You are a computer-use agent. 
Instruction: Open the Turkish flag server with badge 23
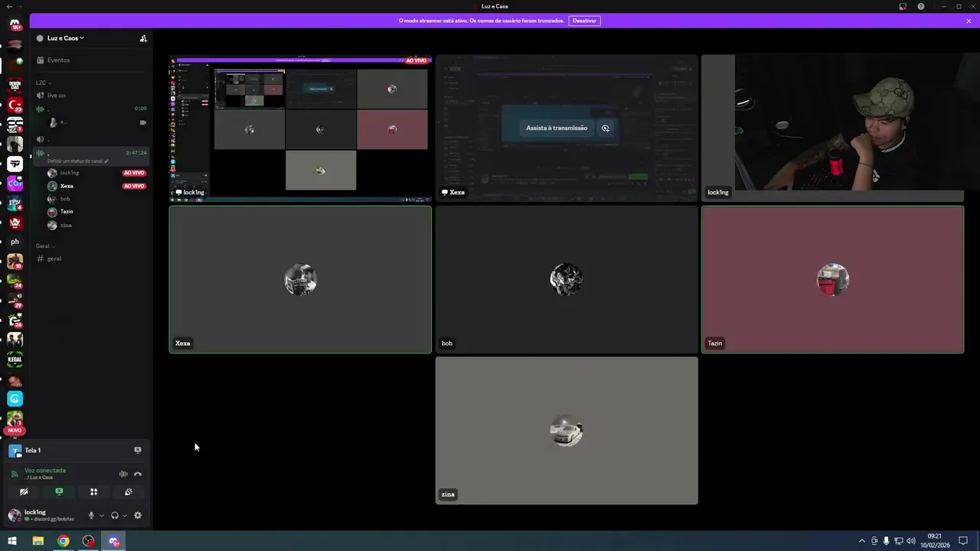coord(15,104)
